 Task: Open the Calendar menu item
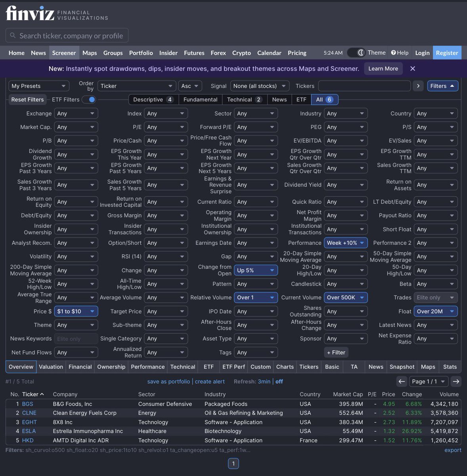(x=269, y=53)
